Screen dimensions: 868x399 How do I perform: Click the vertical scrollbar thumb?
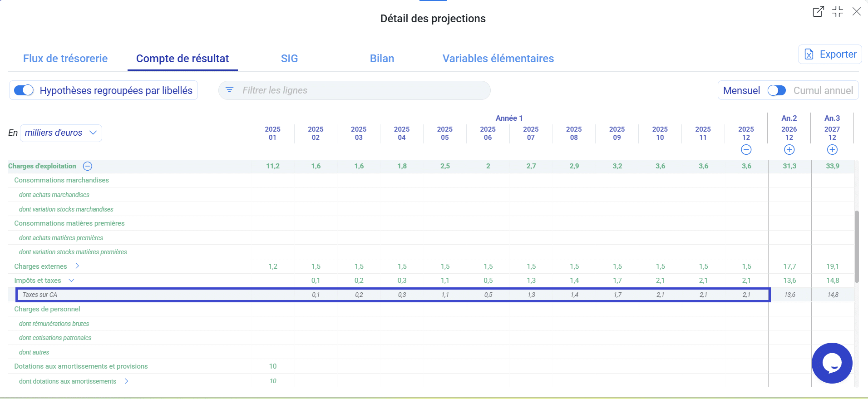[857, 246]
